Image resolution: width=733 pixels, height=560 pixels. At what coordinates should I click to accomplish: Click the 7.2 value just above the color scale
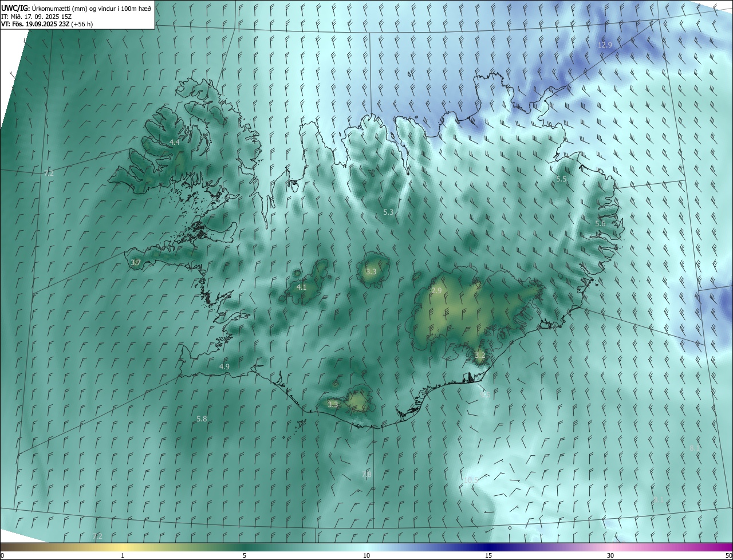(x=97, y=536)
